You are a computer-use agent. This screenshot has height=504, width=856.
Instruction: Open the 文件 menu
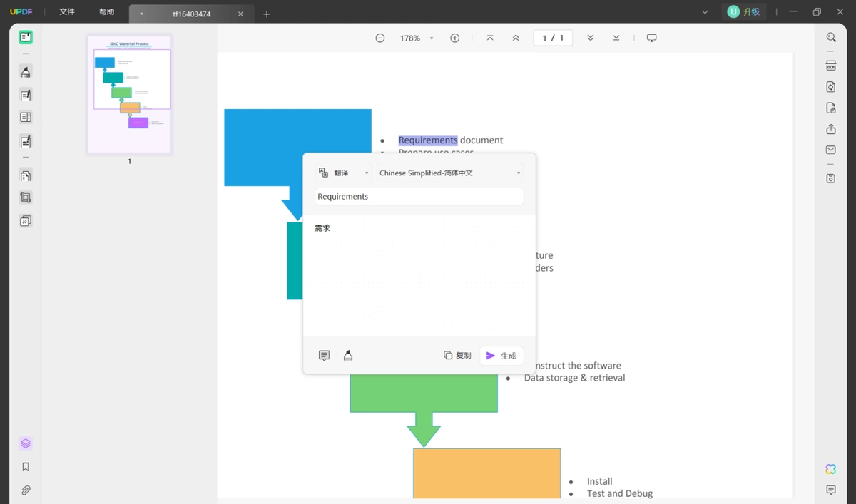tap(67, 12)
